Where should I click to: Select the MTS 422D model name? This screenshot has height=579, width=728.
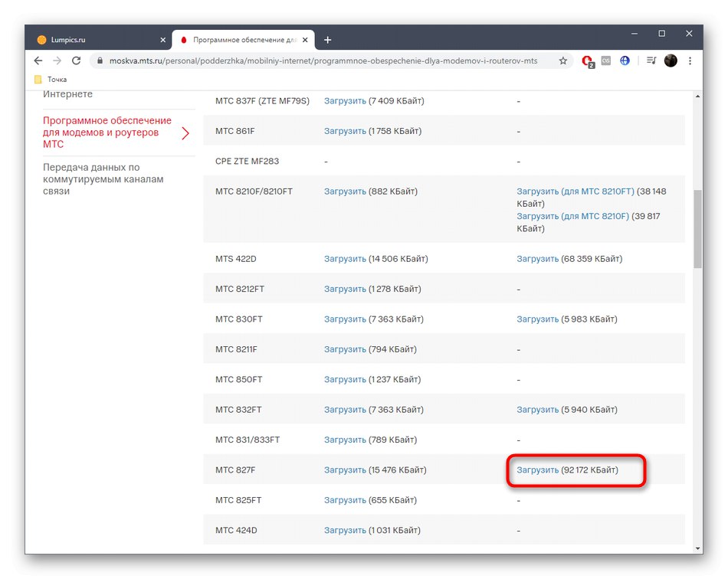click(236, 259)
